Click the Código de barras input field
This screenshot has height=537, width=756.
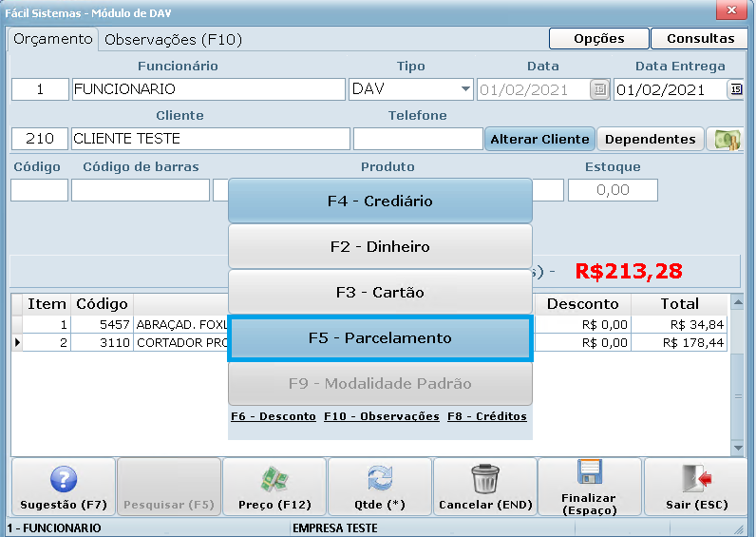(x=140, y=190)
